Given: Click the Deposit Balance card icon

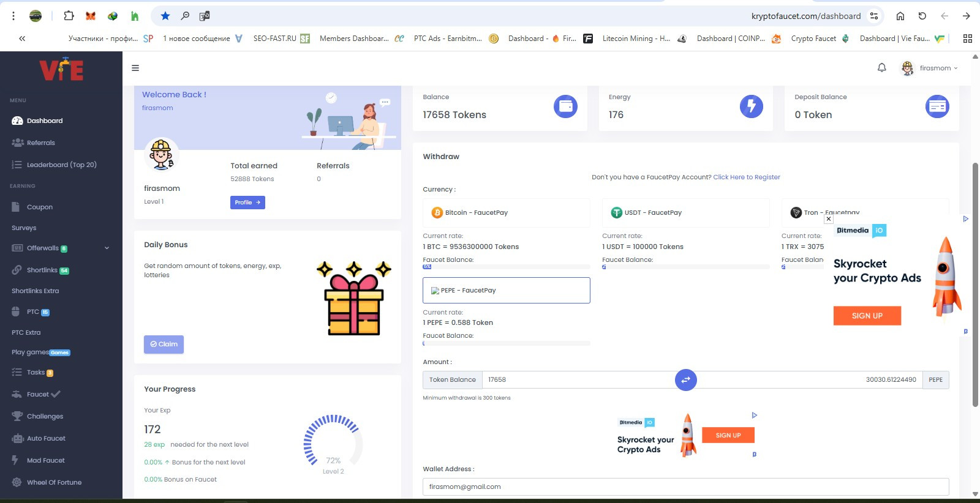Looking at the screenshot, I should [937, 106].
